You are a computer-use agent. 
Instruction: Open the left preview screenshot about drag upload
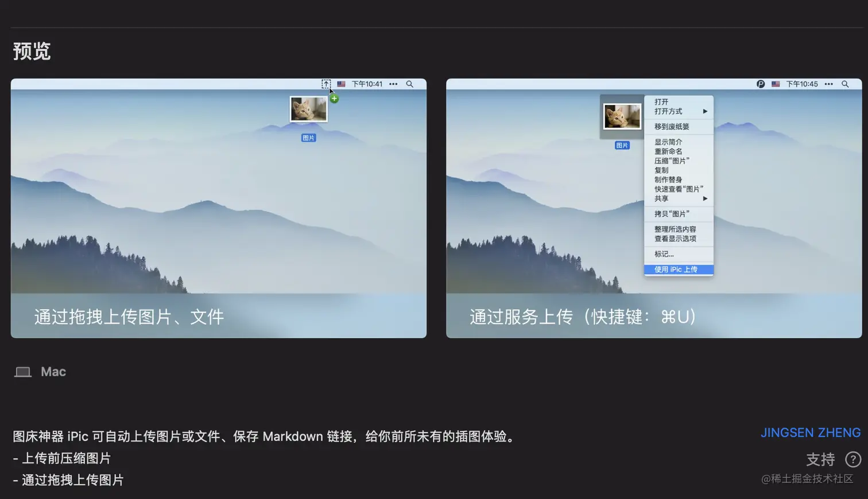pyautogui.click(x=219, y=208)
